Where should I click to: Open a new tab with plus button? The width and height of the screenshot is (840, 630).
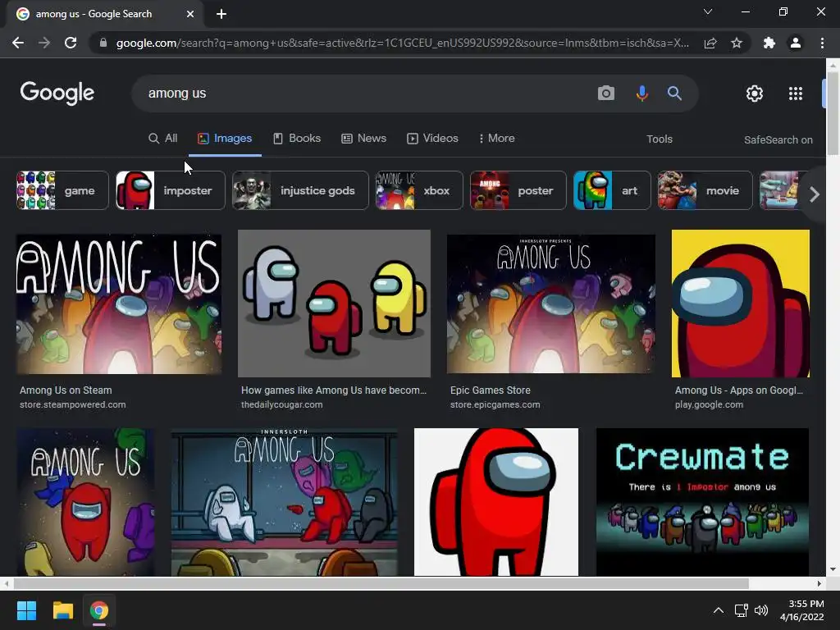(x=221, y=14)
